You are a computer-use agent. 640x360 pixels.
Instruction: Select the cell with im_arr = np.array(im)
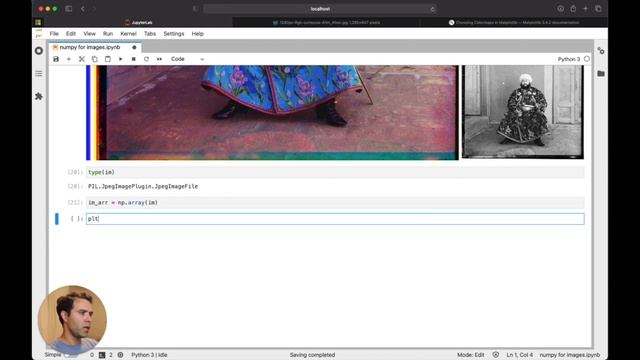pyautogui.click(x=335, y=202)
